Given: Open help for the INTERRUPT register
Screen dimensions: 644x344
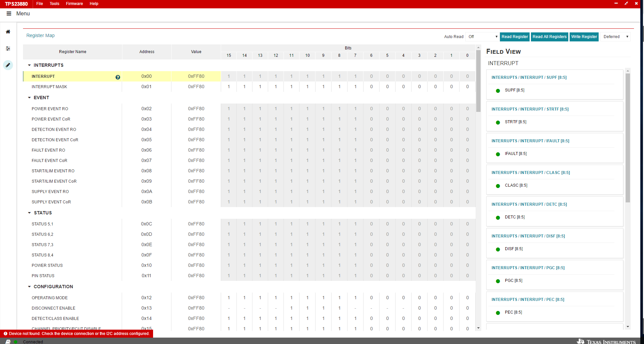Looking at the screenshot, I should click(118, 77).
